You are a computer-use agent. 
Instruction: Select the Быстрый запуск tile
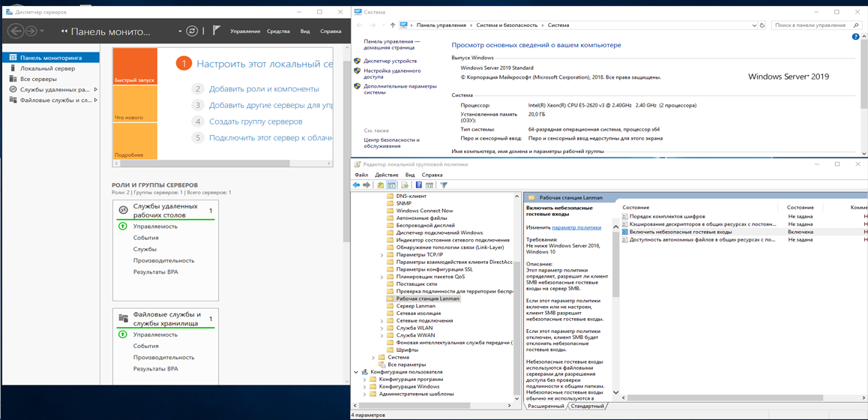pos(135,67)
